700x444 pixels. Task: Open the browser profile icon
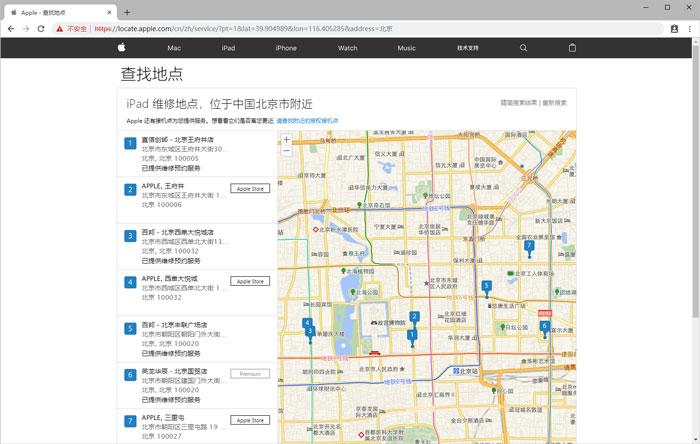674,29
